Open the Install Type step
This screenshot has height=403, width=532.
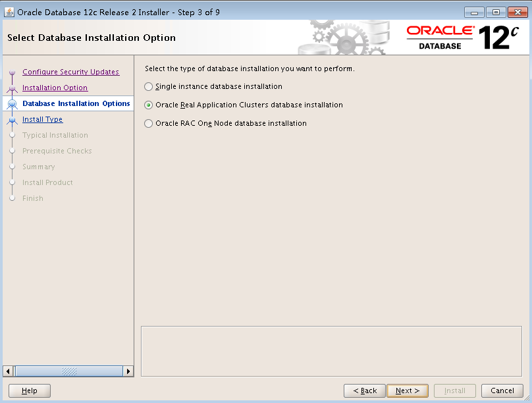[x=42, y=119]
